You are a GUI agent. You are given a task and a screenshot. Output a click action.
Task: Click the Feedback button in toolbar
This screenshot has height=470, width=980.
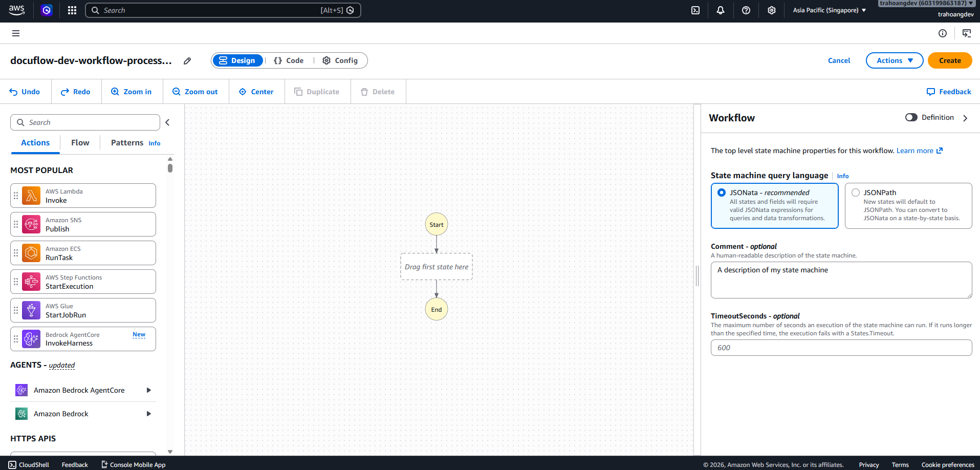click(949, 92)
